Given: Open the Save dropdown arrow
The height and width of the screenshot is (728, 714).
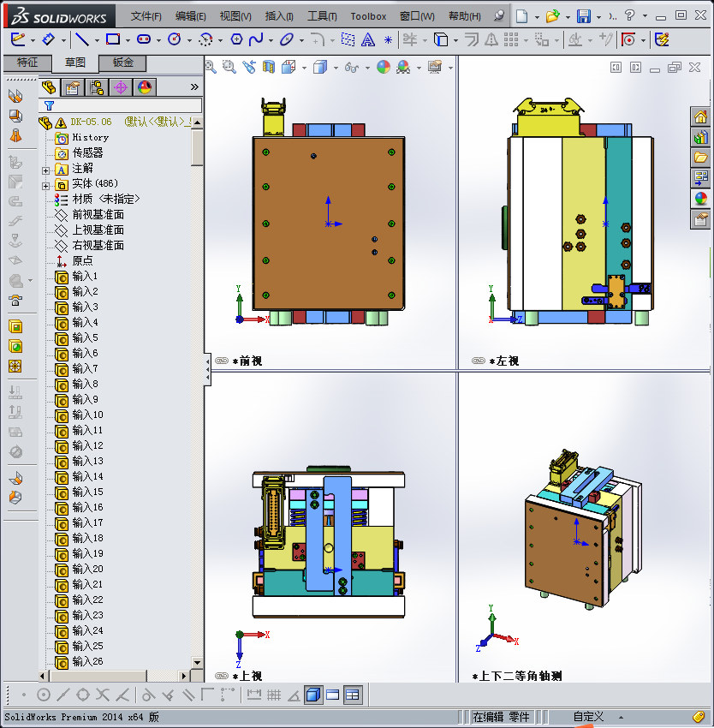Looking at the screenshot, I should pos(599,17).
